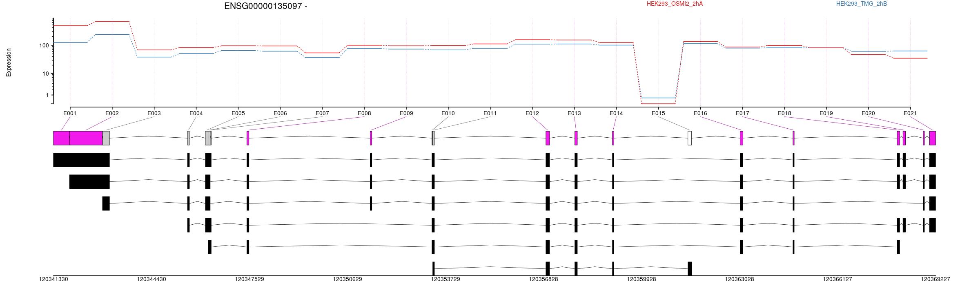
Task: Click exon label E006
Action: [280, 113]
